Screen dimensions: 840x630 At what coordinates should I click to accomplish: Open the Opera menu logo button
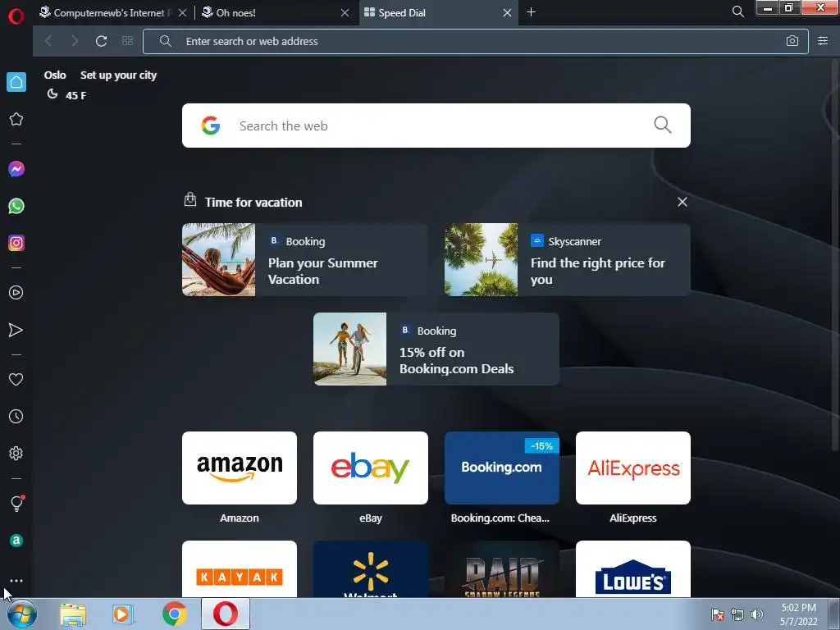(16, 16)
